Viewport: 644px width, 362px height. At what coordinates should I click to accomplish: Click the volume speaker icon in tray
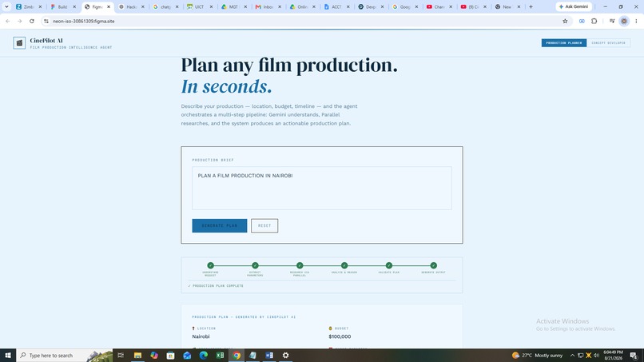click(596, 355)
